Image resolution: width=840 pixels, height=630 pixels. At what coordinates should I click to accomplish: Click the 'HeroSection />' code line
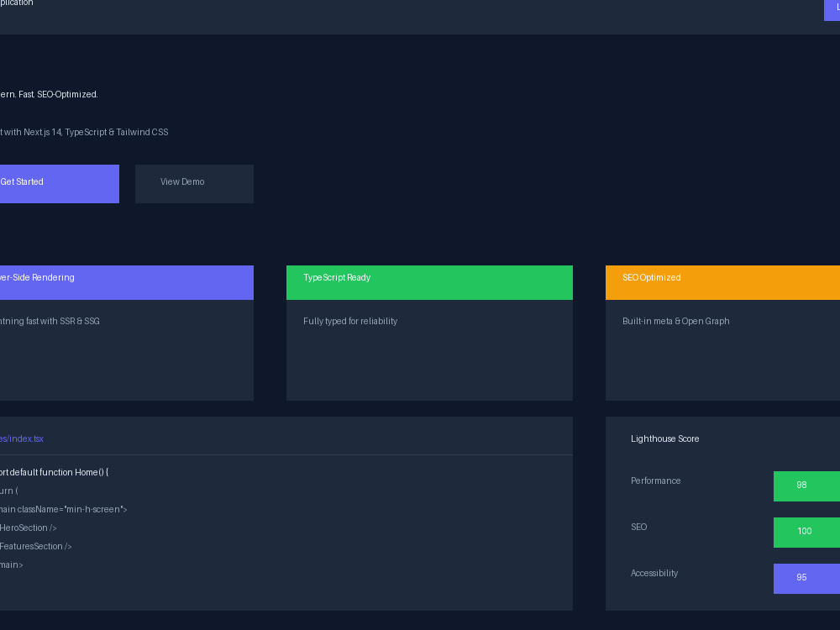(29, 528)
